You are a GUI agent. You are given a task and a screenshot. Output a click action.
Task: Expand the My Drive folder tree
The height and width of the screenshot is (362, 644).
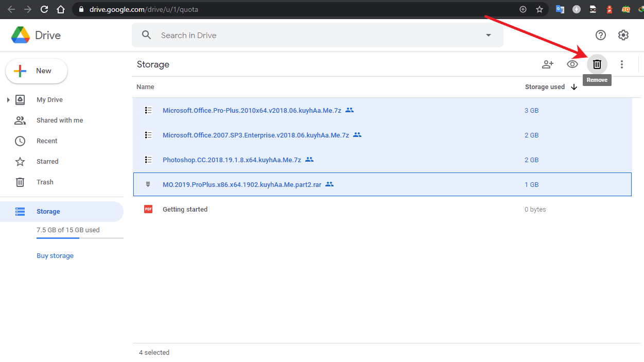(x=8, y=100)
